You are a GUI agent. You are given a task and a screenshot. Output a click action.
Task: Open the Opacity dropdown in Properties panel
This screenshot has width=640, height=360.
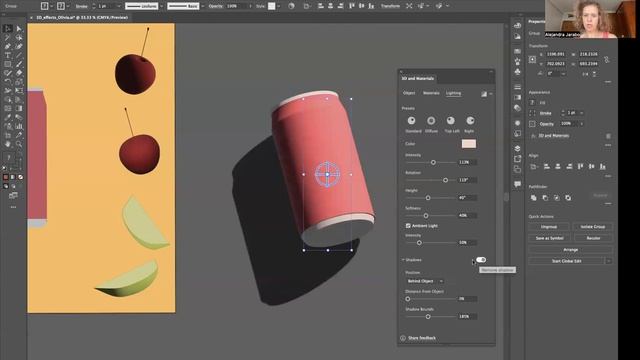pyautogui.click(x=581, y=124)
